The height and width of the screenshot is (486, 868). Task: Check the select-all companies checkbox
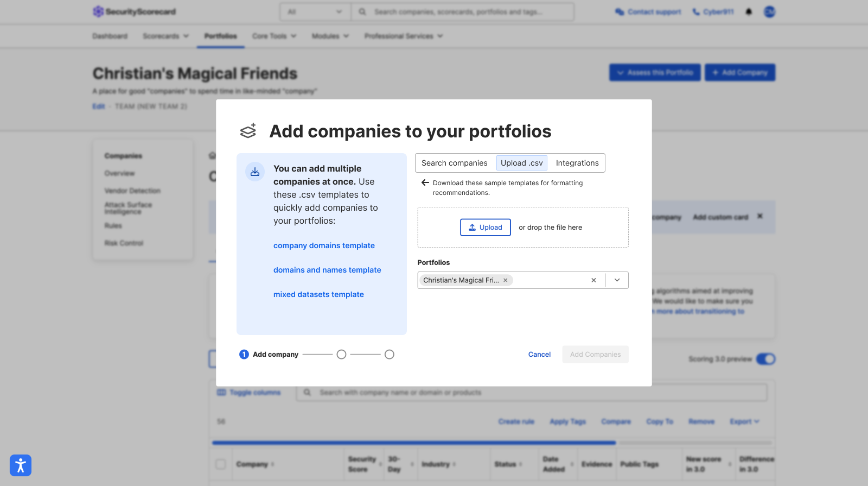point(221,464)
